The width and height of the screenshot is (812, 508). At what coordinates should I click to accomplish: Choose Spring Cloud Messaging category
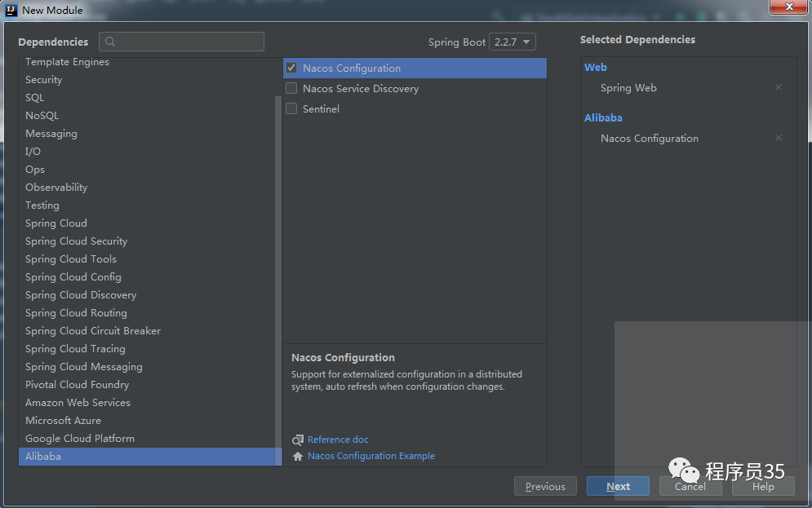[147, 367]
